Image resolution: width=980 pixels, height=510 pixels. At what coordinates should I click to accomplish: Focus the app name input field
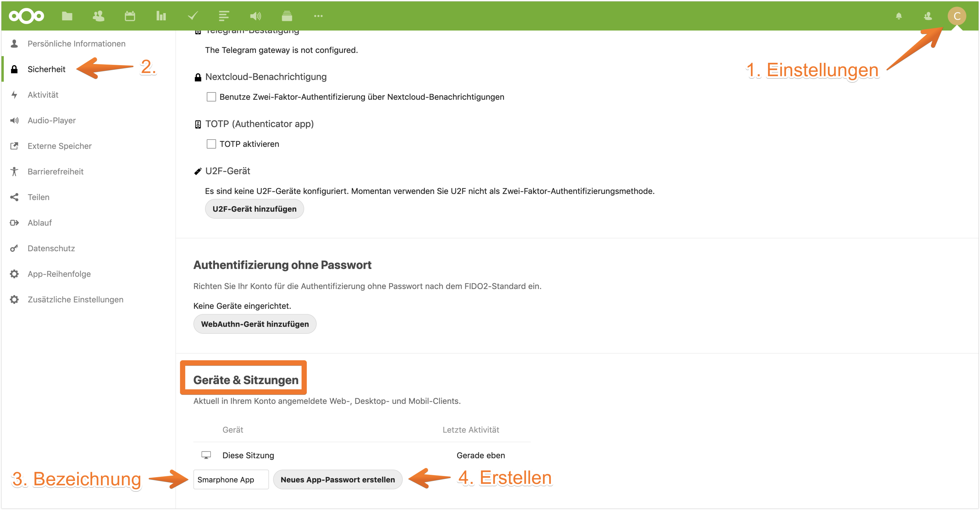(x=231, y=480)
